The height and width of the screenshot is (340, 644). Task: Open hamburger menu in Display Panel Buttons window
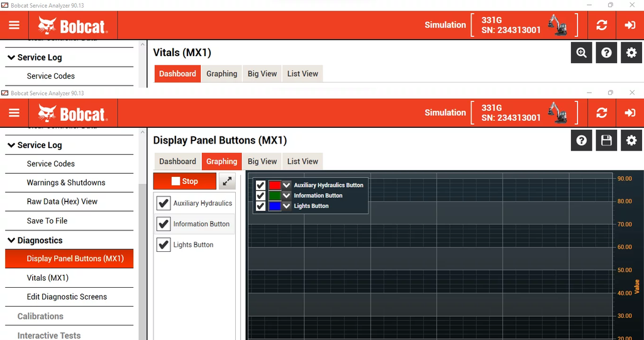coord(14,113)
